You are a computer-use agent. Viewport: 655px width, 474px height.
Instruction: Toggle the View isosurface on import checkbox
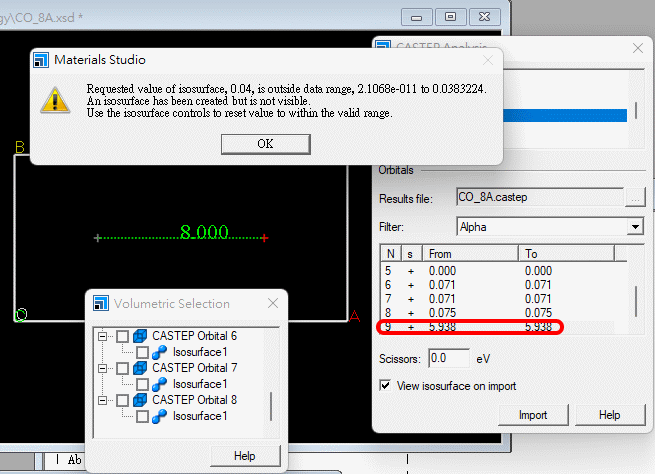pos(386,385)
